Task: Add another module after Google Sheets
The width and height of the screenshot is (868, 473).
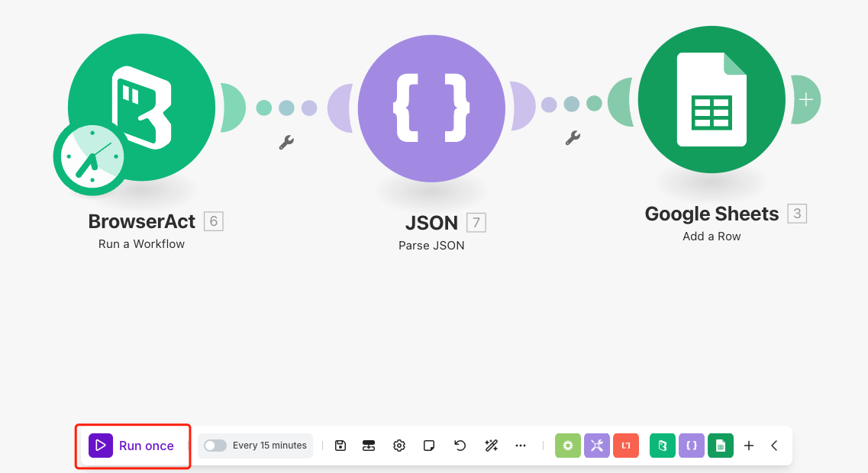Action: pos(806,100)
